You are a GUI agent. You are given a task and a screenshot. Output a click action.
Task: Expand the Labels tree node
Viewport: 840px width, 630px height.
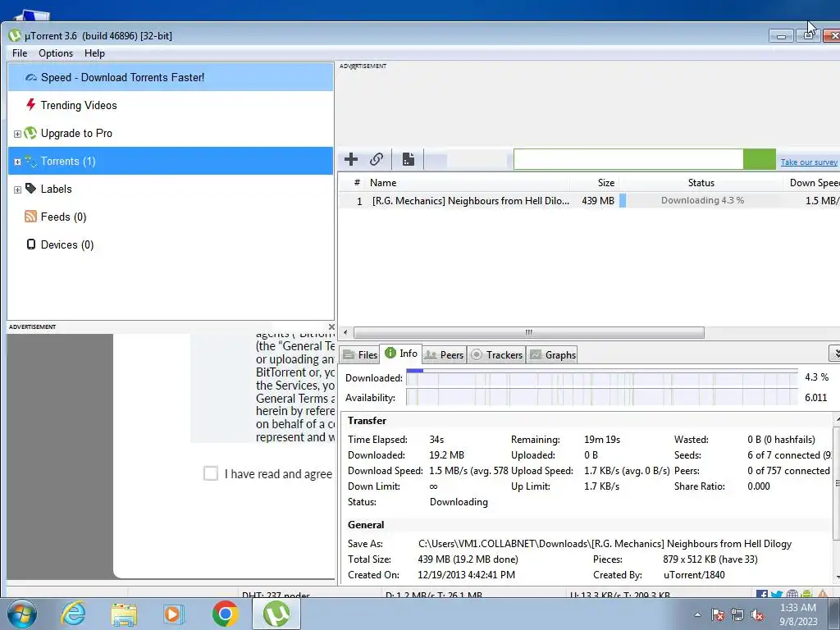pos(18,189)
